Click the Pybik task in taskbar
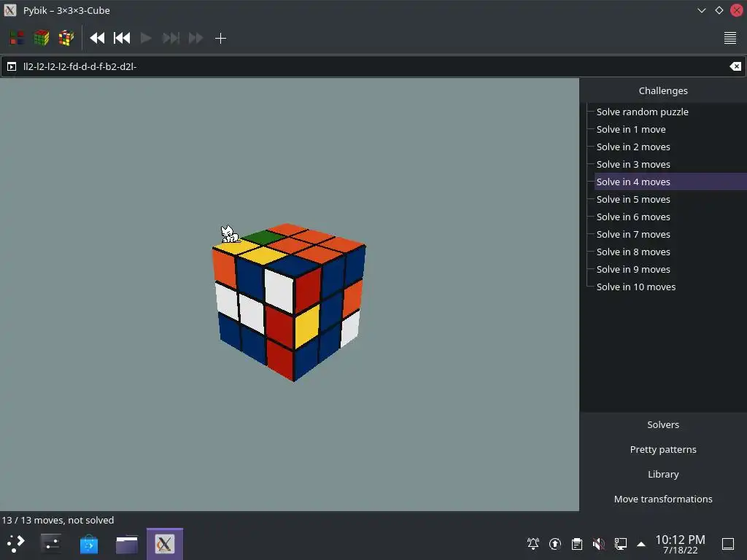 pos(164,544)
